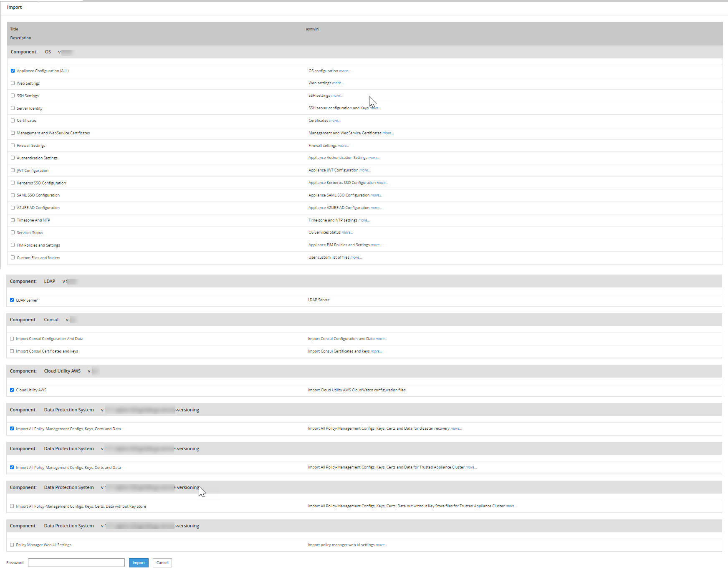Show more about Appliance JWT Configuration
The image size is (728, 572).
tap(365, 170)
